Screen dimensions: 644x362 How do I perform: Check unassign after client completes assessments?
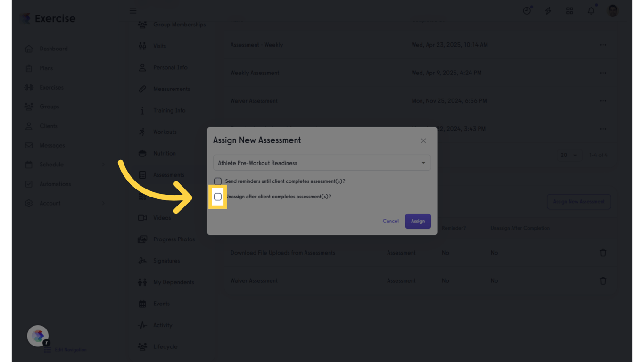coord(218,197)
